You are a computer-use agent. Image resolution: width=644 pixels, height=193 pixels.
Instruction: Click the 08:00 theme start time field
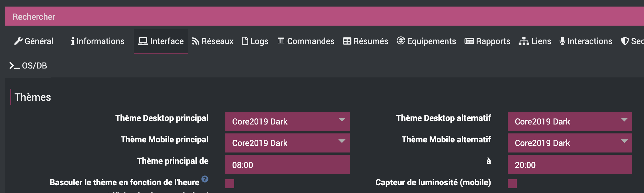coord(287,165)
